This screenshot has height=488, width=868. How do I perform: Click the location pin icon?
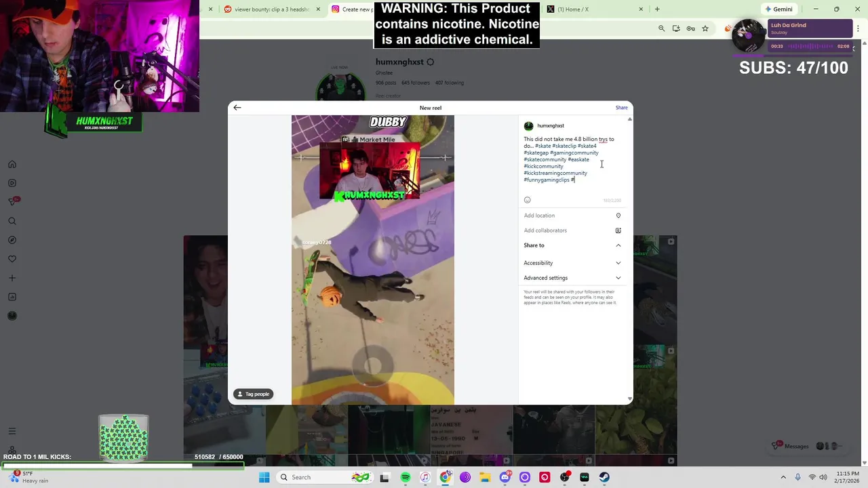(x=618, y=216)
